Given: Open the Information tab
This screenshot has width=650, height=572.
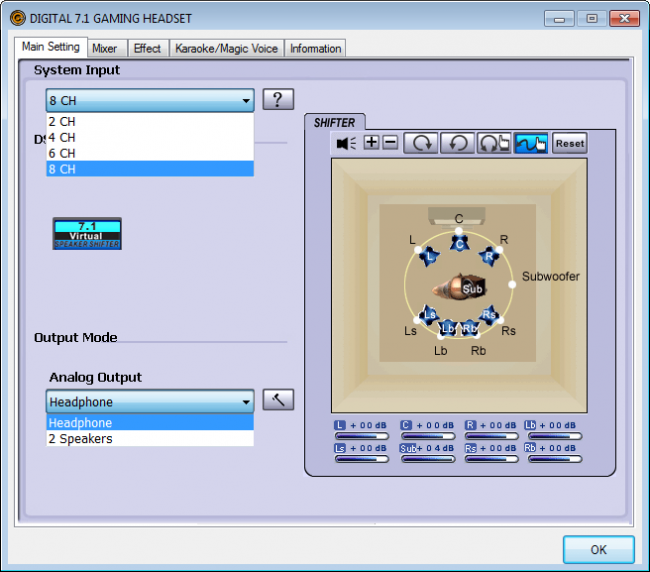Looking at the screenshot, I should (315, 48).
